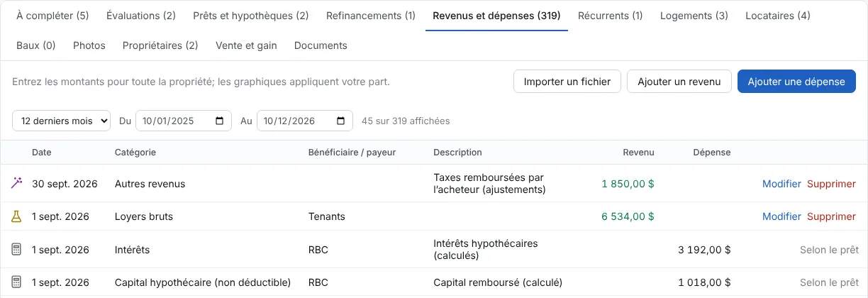
Task: Click the 30 sept. 2026 date cell
Action: tap(65, 184)
